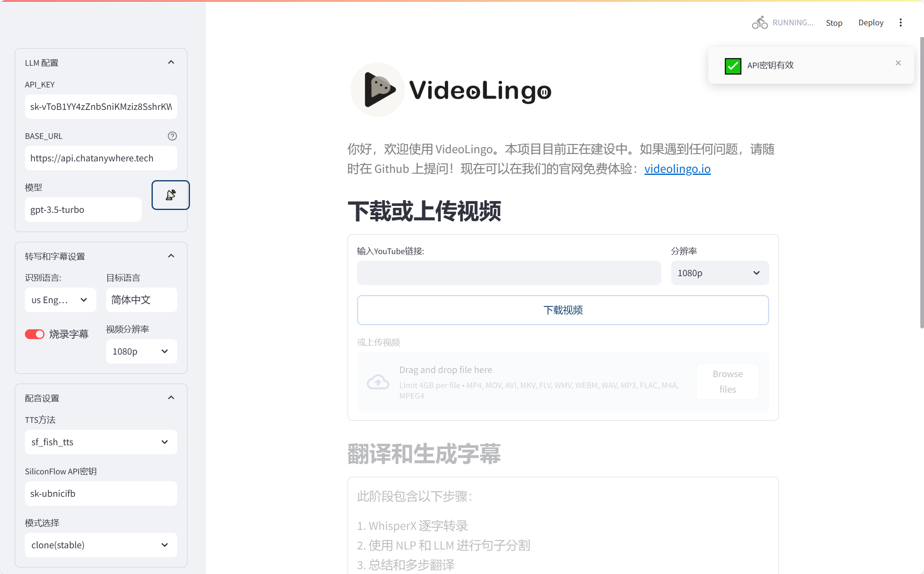This screenshot has height=574, width=924.
Task: Open the three-dot main menu
Action: tap(900, 23)
